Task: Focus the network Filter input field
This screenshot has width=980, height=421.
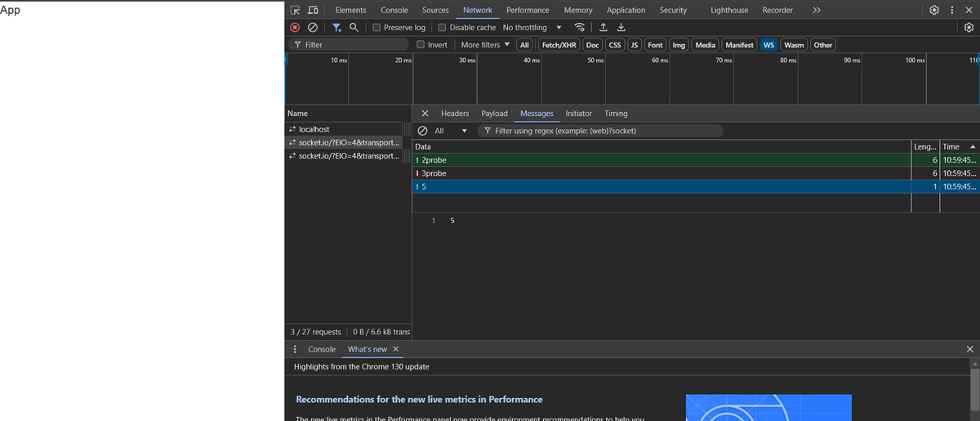Action: [348, 45]
